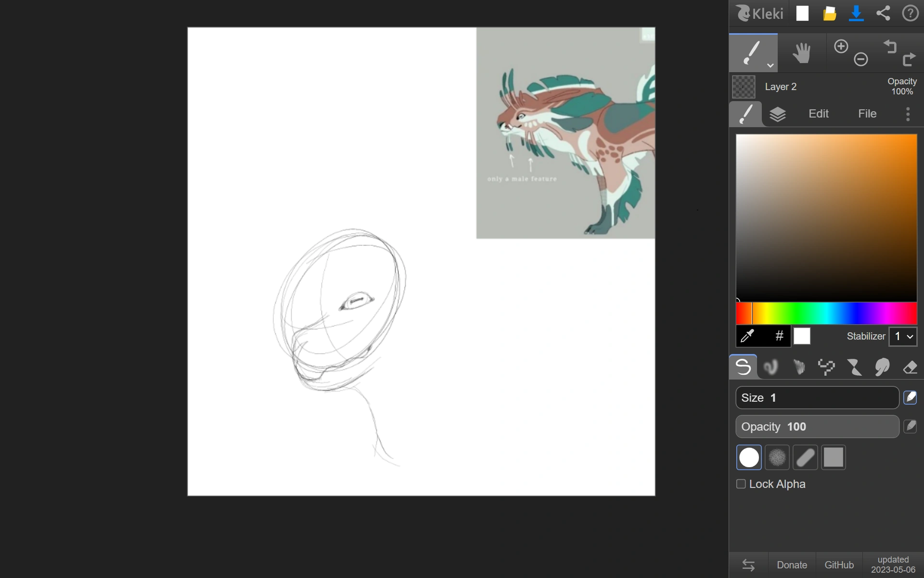The width and height of the screenshot is (924, 578).
Task: Open the File menu
Action: [866, 114]
